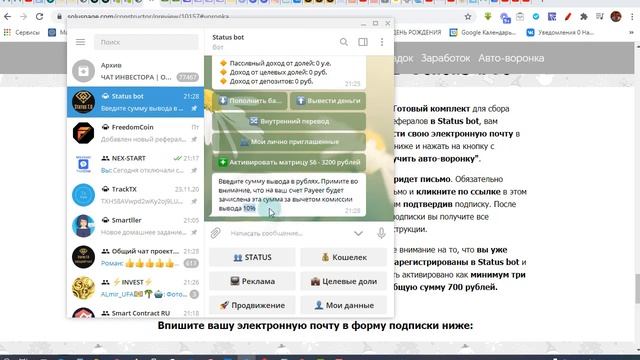This screenshot has width=640, height=360.
Task: Expand hidden bookmarks with the double arrow
Action: click(631, 32)
